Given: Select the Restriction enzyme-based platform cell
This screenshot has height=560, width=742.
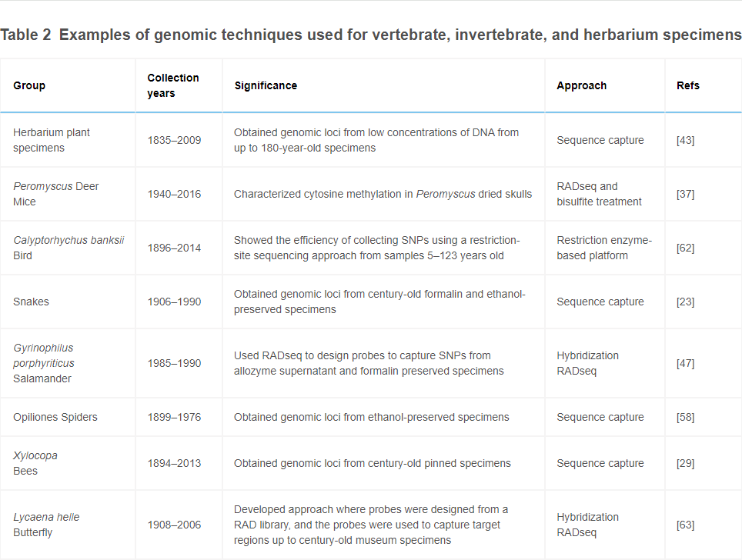Looking at the screenshot, I should [604, 248].
